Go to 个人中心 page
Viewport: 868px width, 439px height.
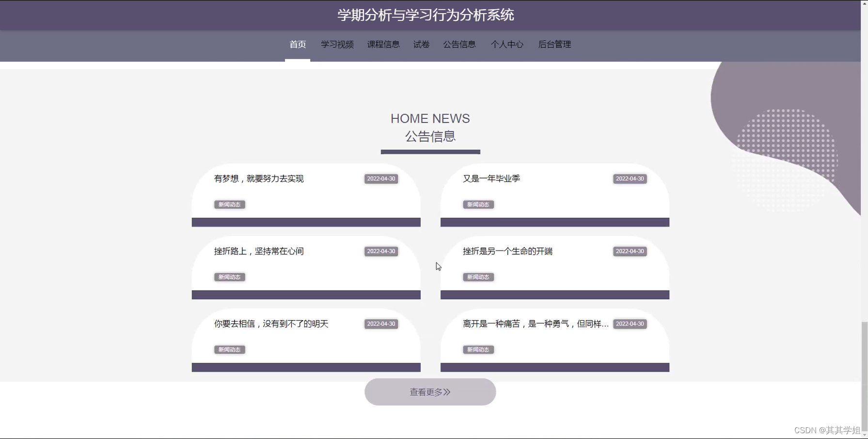pyautogui.click(x=507, y=44)
